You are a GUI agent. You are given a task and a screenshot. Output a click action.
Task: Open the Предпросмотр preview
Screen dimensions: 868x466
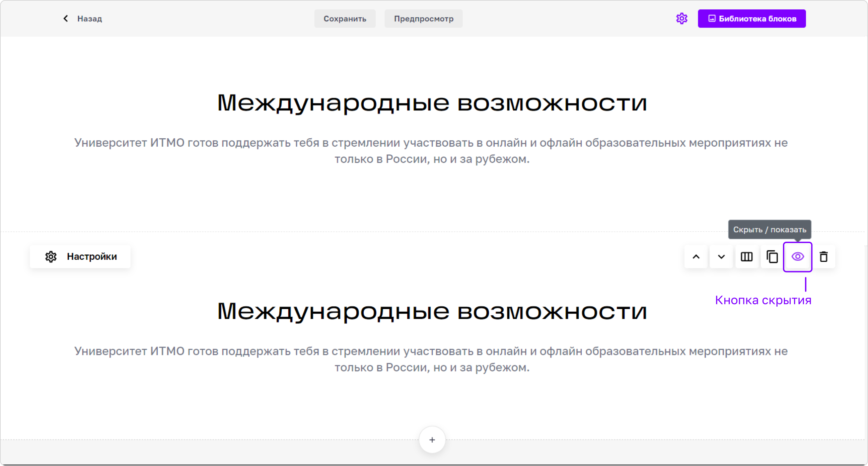click(x=424, y=18)
